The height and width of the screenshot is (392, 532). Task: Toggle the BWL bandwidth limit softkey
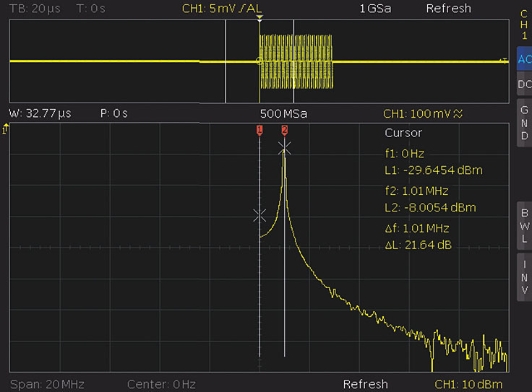[x=524, y=225]
